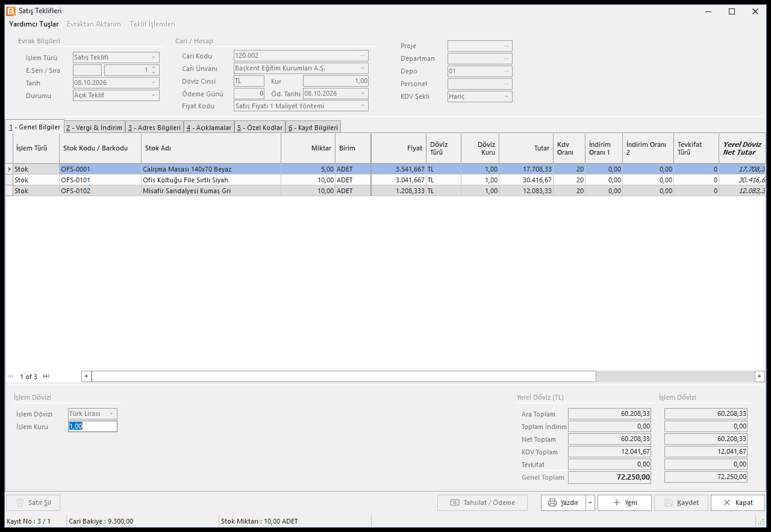Select the cell 'Ofis Koltuğu File Sırtlı Siyah'

click(211, 180)
